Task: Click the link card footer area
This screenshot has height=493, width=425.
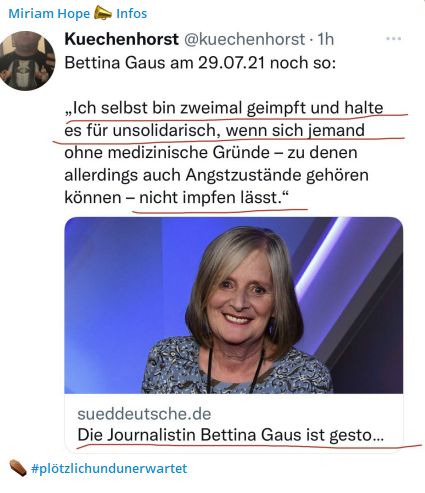Action: point(234,423)
